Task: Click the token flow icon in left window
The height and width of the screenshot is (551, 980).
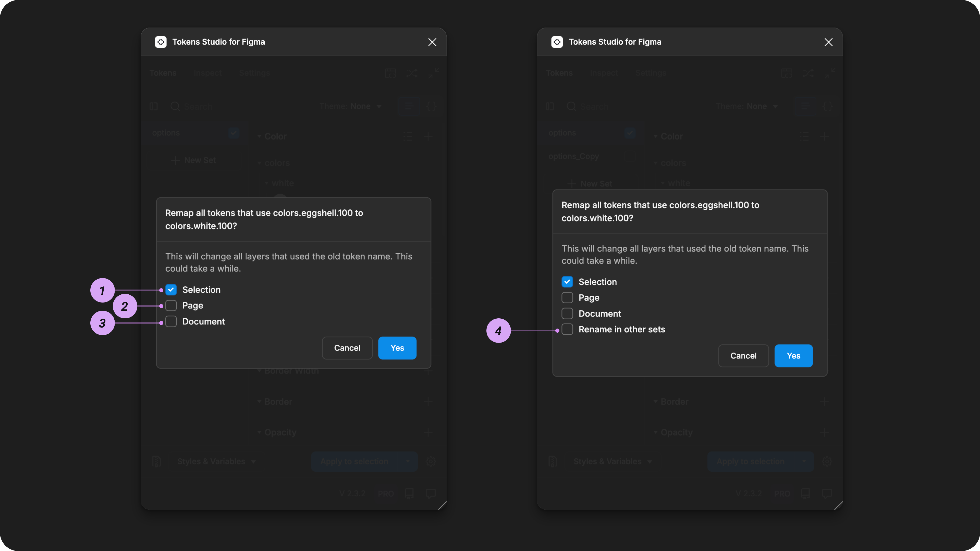Action: pos(390,73)
